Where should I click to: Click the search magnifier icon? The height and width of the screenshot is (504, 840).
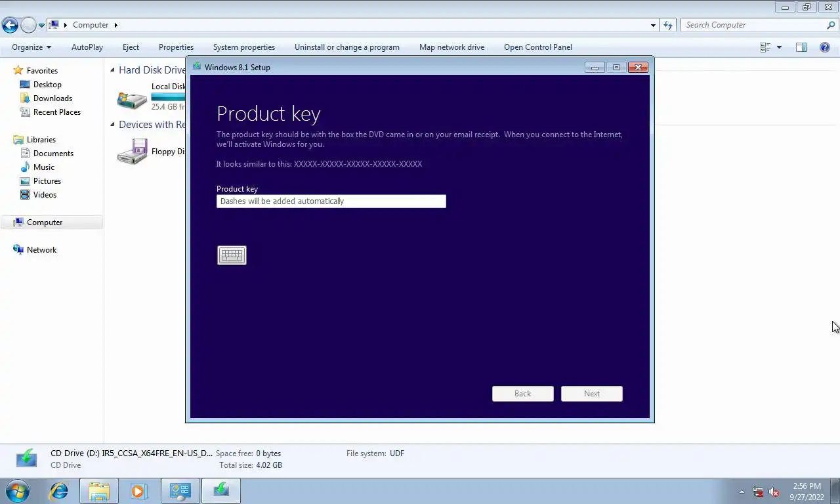831,25
